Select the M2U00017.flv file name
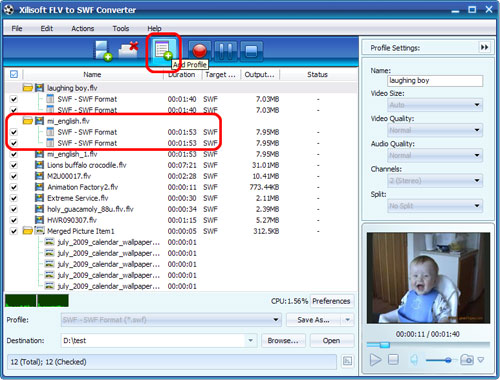500x380 pixels. click(x=69, y=176)
